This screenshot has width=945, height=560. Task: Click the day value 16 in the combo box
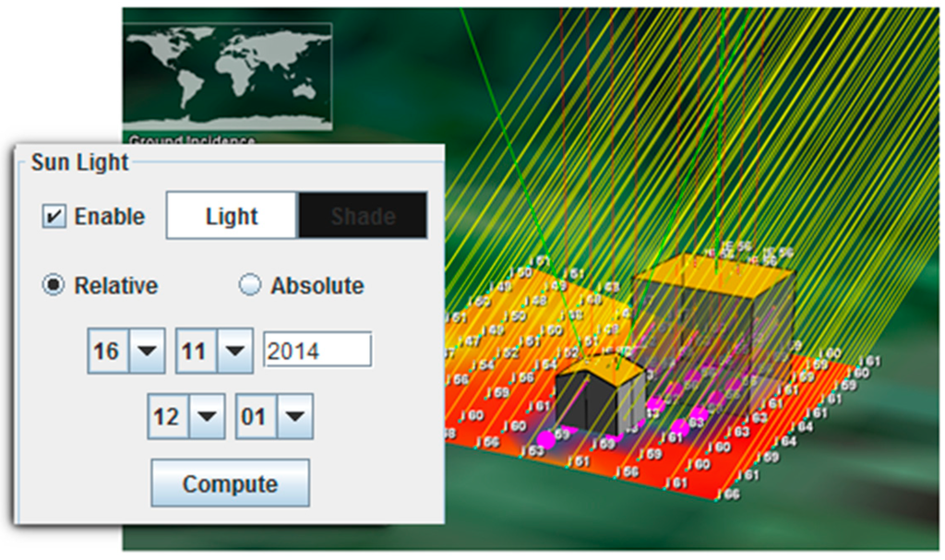coord(107,351)
